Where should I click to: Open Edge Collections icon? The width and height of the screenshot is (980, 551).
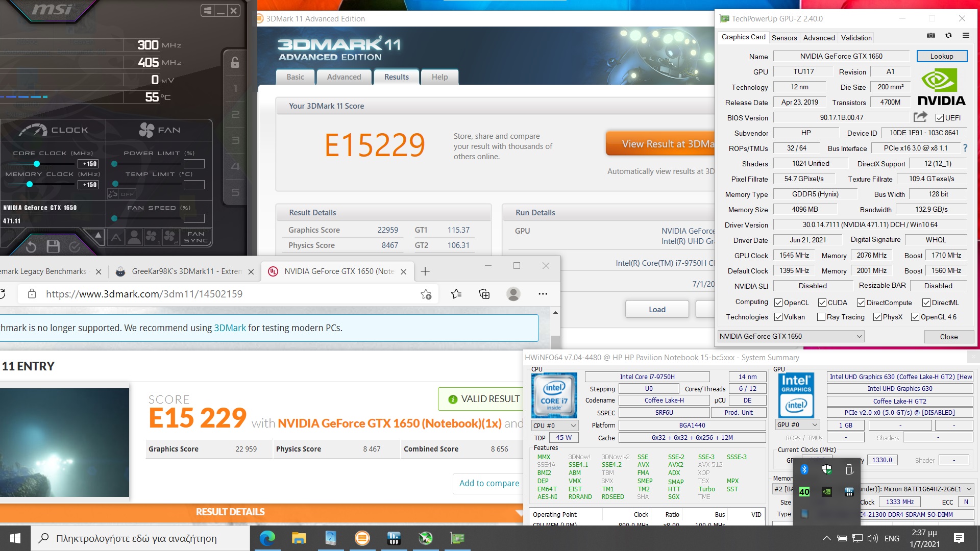point(484,294)
